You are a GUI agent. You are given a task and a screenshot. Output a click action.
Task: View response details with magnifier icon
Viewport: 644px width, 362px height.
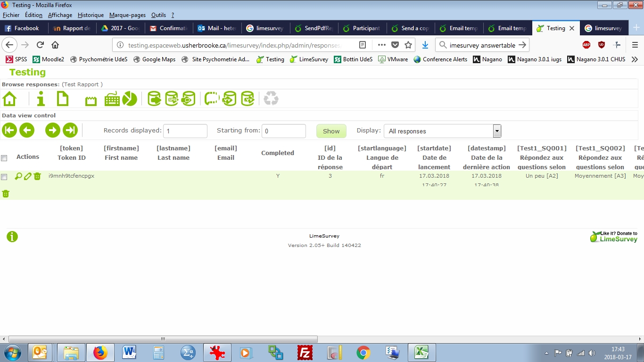click(18, 177)
